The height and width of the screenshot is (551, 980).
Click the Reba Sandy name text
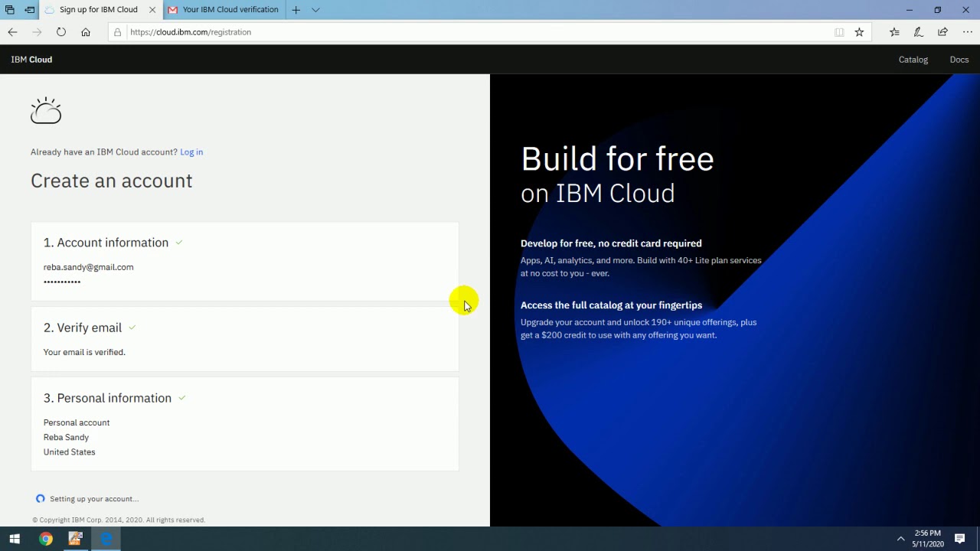(x=66, y=437)
